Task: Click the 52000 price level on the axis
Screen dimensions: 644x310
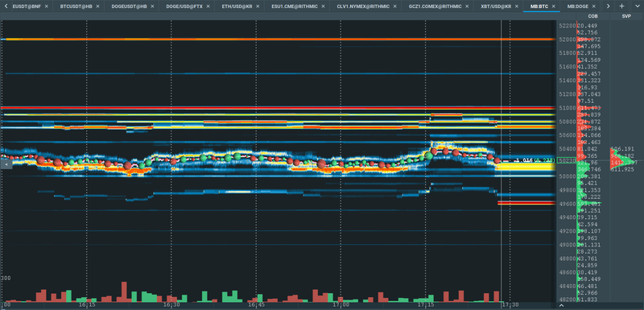Action: [568, 39]
